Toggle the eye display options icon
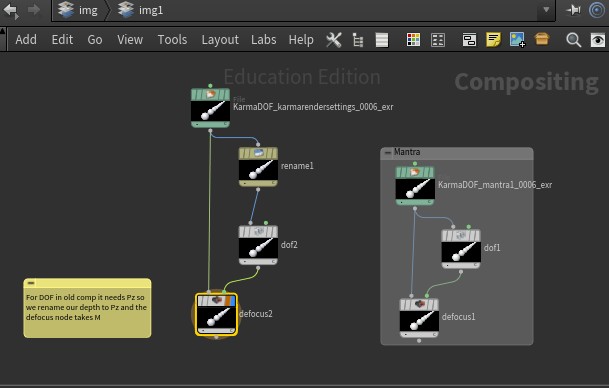 click(x=598, y=40)
